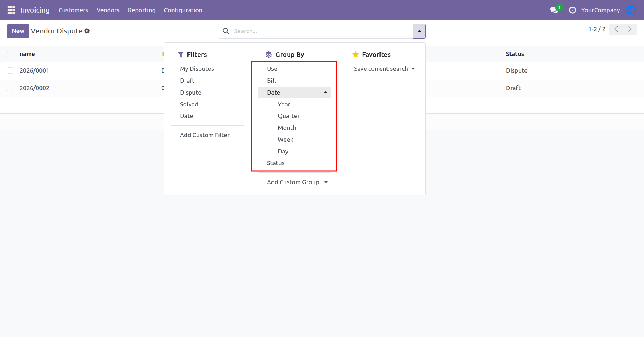Image resolution: width=644 pixels, height=337 pixels.
Task: Close the search options toggle arrow
Action: click(419, 31)
